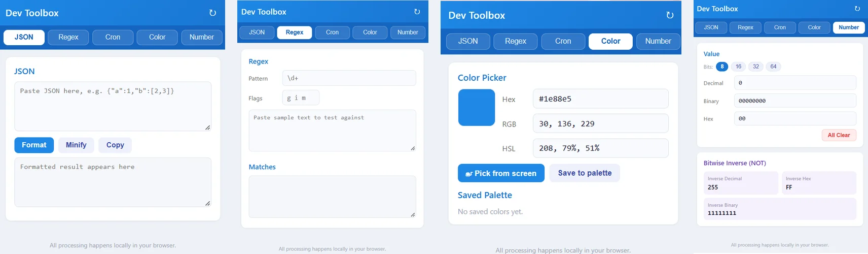The width and height of the screenshot is (868, 254).
Task: Open the Cron tab in the Number view window
Action: 780,27
